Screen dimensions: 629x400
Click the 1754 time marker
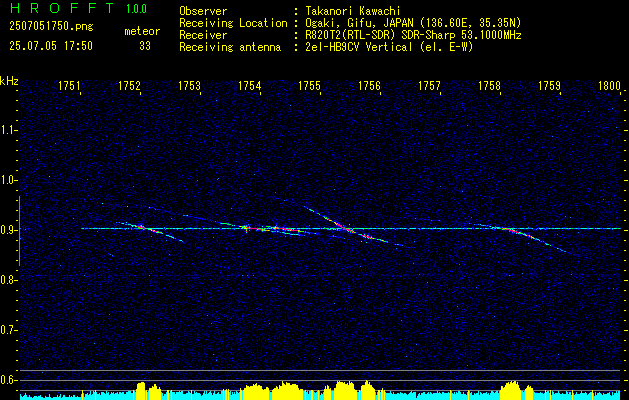point(250,85)
